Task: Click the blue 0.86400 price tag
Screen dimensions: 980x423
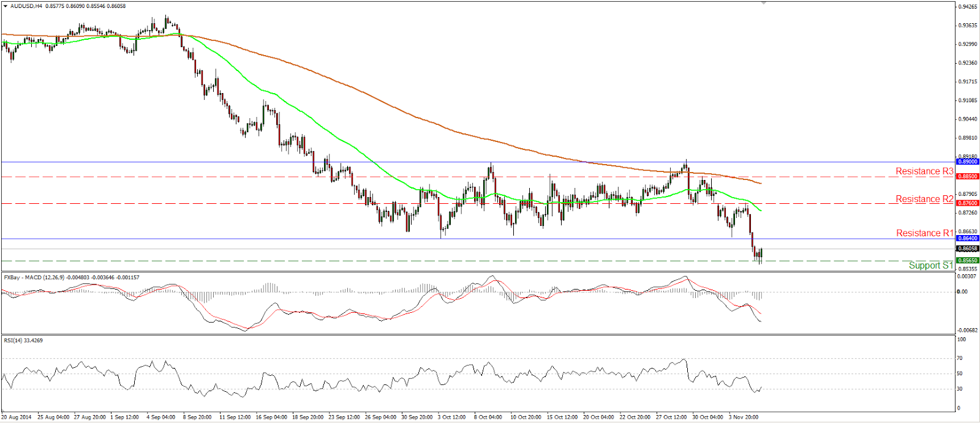Action: (x=968, y=238)
